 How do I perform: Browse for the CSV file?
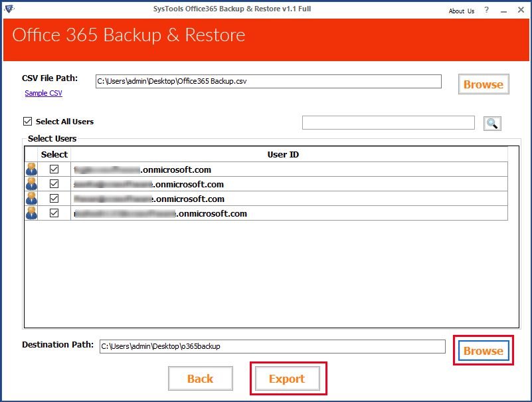point(484,84)
